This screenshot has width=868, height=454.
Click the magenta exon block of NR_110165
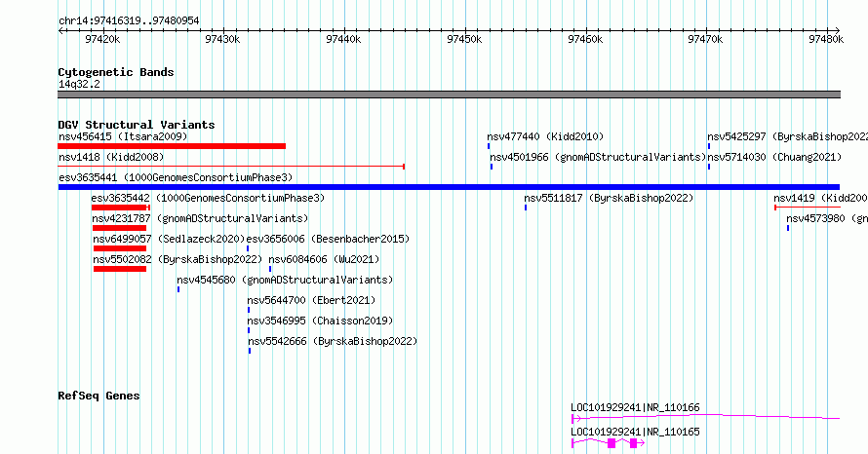[612, 443]
